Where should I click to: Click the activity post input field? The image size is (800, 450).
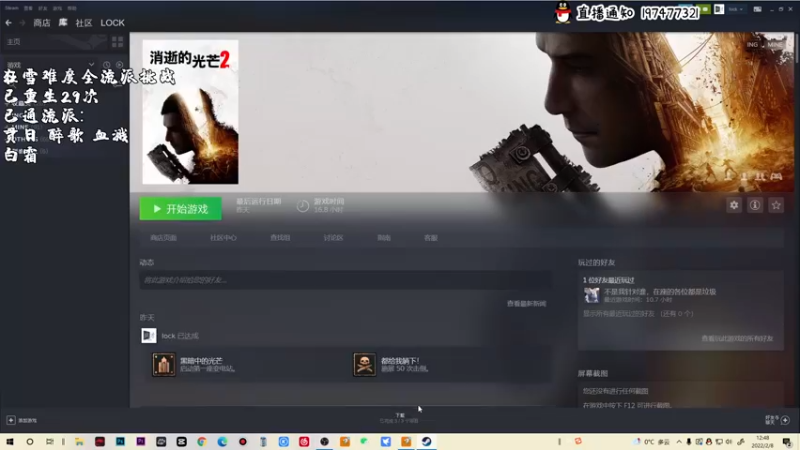[x=345, y=280]
